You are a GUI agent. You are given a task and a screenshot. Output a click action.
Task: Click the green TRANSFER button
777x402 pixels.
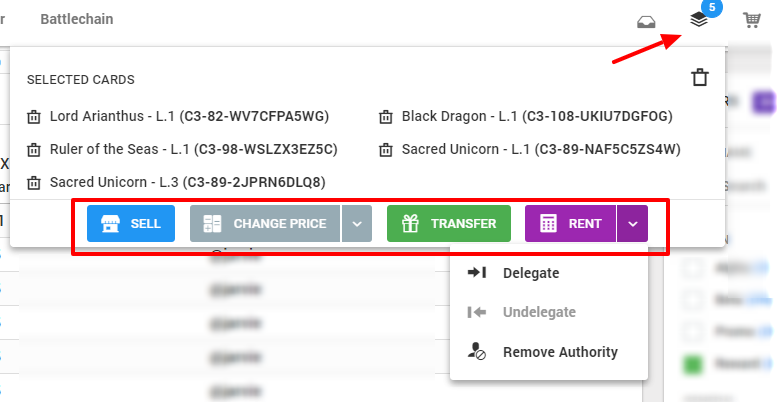[x=449, y=224]
